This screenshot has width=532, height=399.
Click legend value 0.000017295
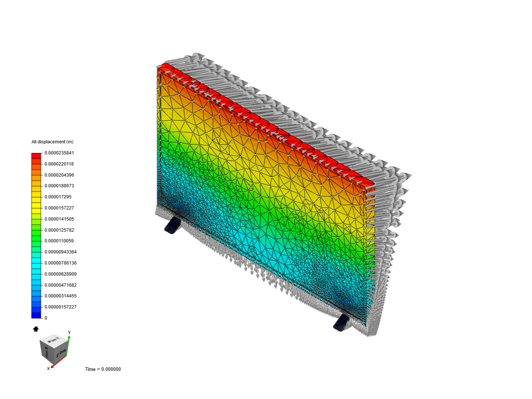point(58,197)
